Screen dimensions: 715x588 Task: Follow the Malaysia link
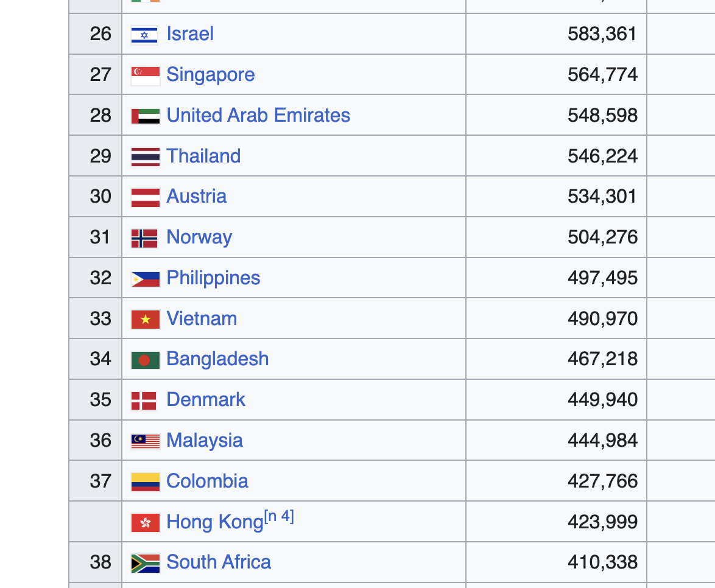[x=205, y=440]
